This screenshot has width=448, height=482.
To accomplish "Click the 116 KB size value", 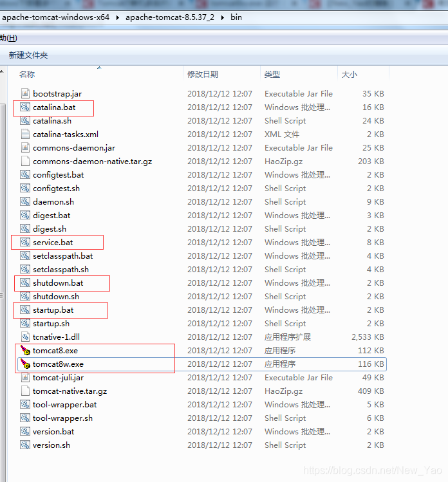I will click(x=371, y=364).
